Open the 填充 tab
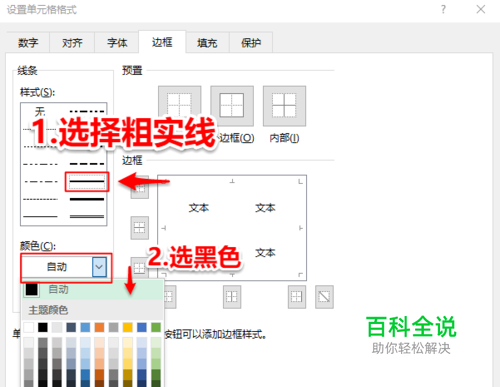 coord(207,43)
